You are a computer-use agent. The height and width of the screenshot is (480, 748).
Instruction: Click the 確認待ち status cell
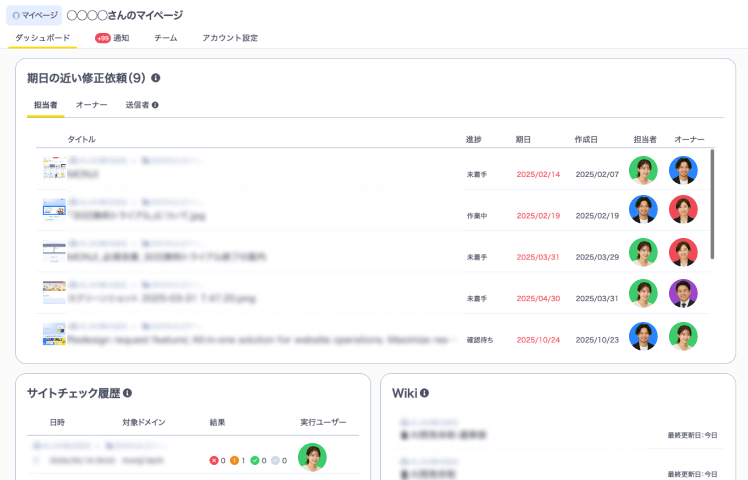coord(480,340)
